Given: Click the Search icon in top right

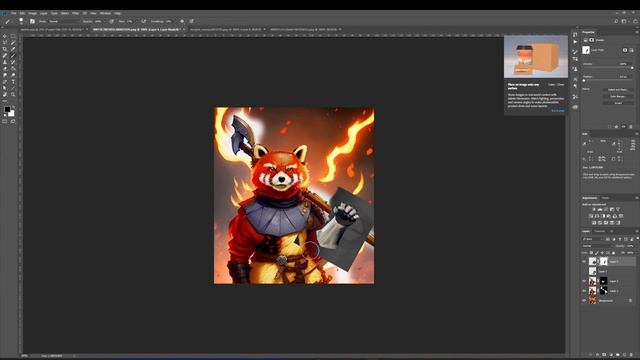Looking at the screenshot, I should [x=616, y=21].
